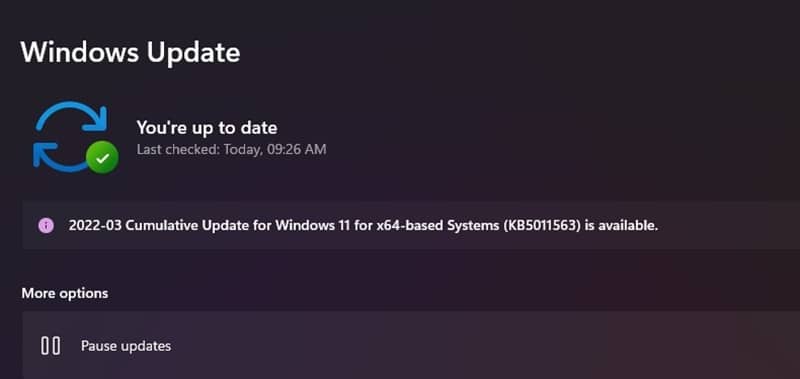This screenshot has width=800, height=379.
Task: Click the purple info icon beside the update notice
Action: click(46, 225)
